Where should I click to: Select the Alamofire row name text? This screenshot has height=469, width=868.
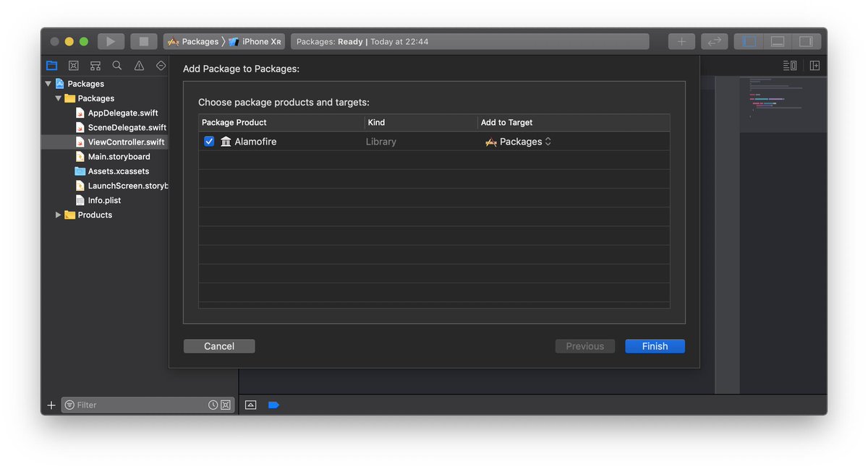coord(255,142)
